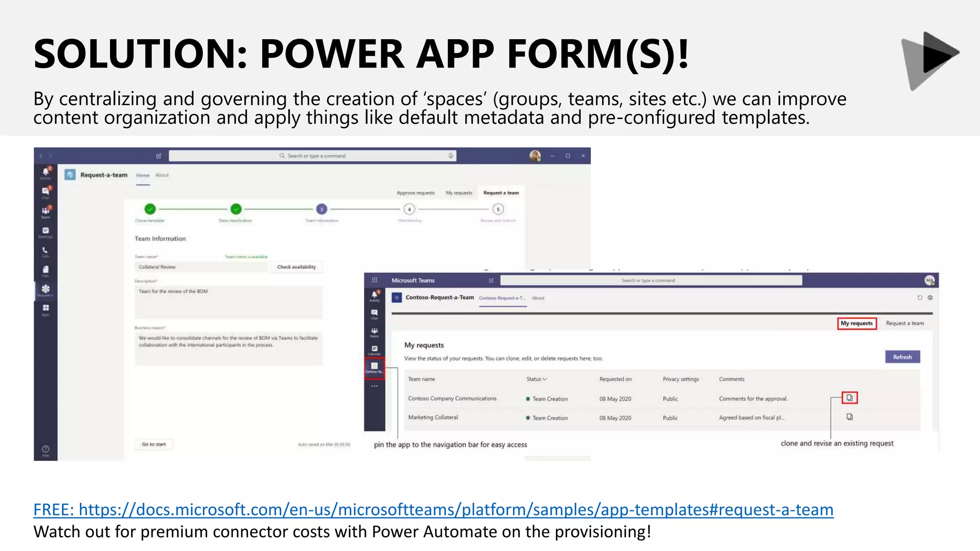Select the Request a team tab in left window
Image resolution: width=980 pixels, height=551 pixels.
click(x=501, y=193)
